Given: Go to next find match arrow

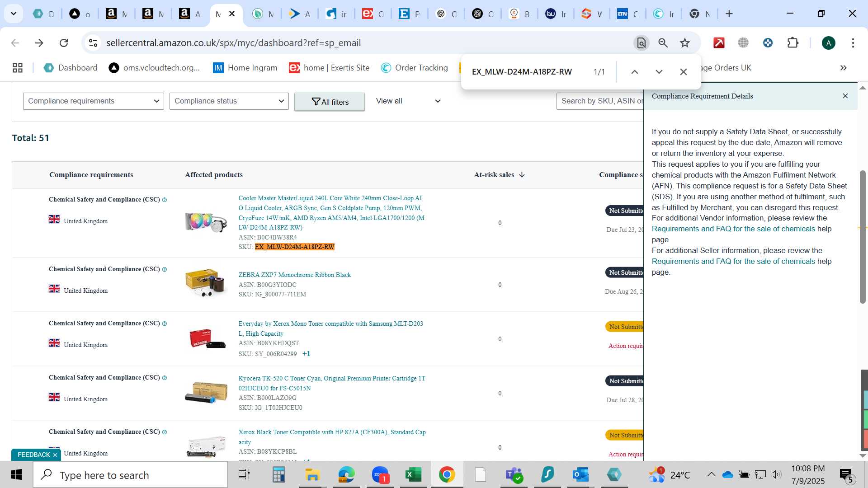Looking at the screenshot, I should coord(659,72).
